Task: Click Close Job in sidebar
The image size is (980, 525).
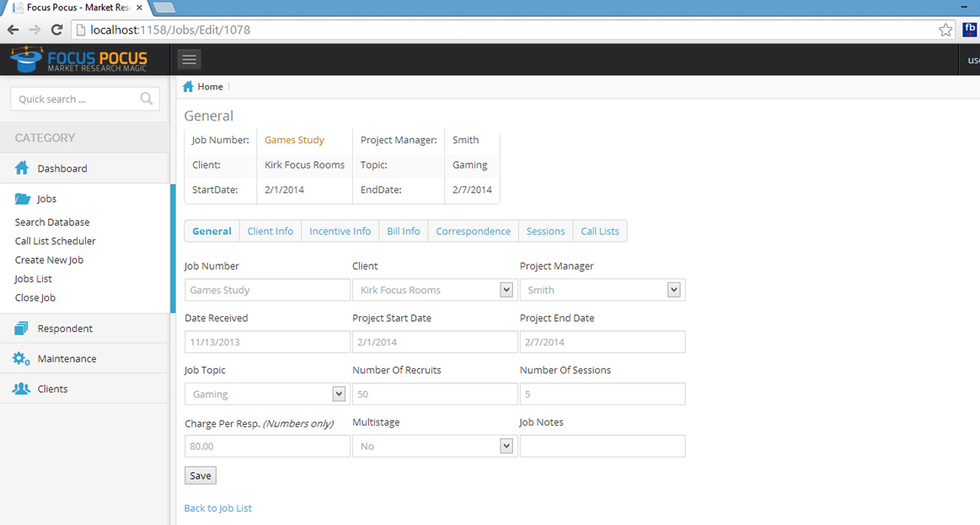Action: click(x=35, y=297)
